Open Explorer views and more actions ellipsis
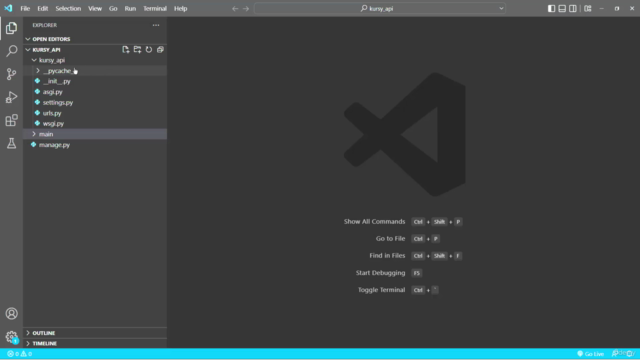640x360 pixels. click(x=156, y=25)
